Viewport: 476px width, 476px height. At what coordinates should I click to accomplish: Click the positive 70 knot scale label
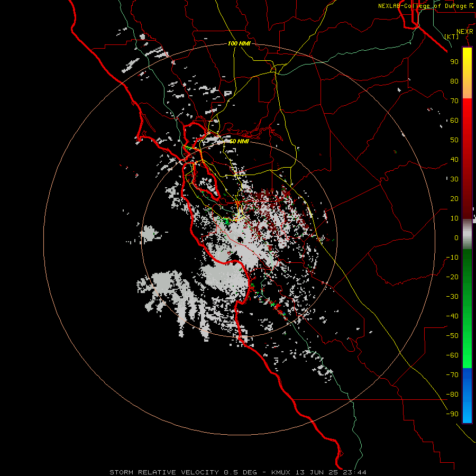pyautogui.click(x=454, y=101)
